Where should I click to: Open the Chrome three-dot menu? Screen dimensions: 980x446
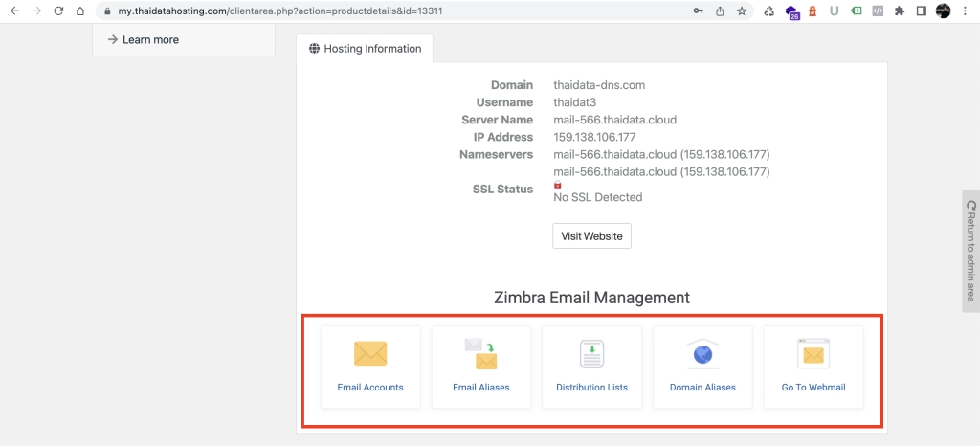coord(965,11)
